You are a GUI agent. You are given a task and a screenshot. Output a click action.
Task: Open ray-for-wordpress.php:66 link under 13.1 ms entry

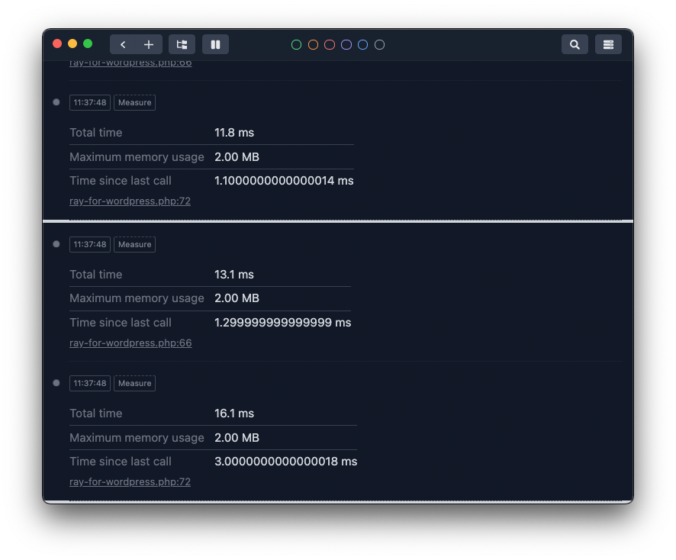(130, 343)
